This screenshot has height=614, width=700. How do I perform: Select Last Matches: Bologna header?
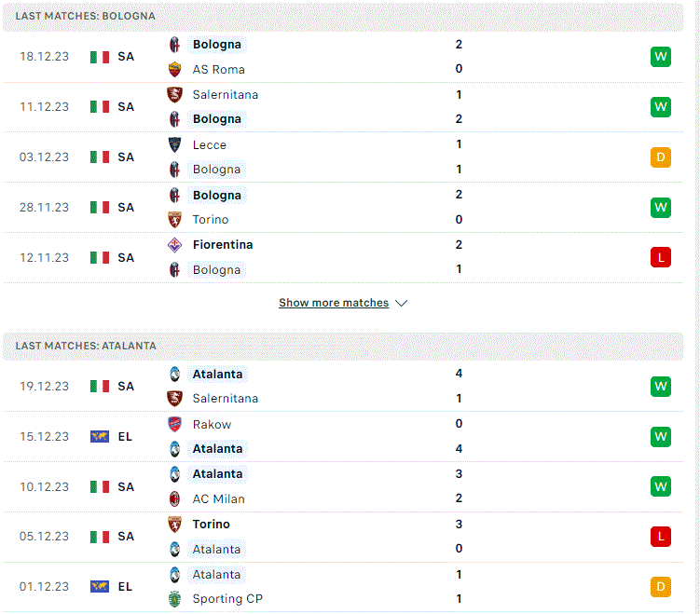click(343, 17)
